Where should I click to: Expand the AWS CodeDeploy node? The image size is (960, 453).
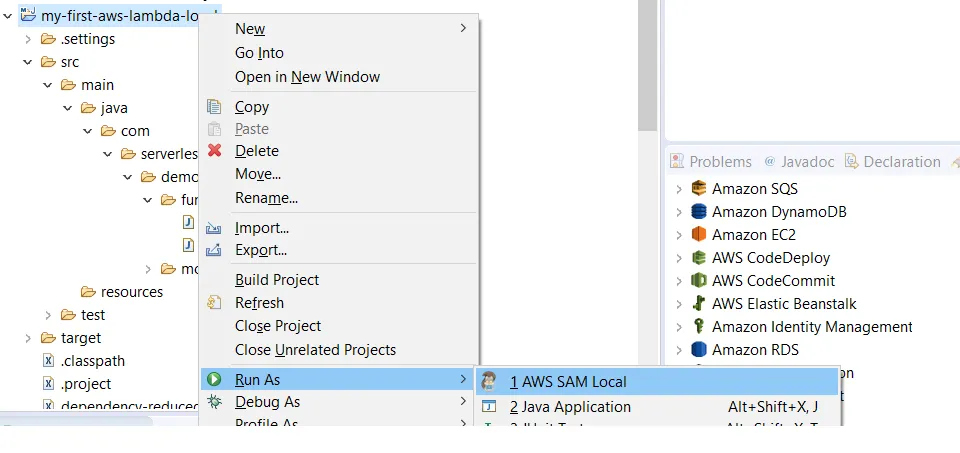tap(678, 258)
